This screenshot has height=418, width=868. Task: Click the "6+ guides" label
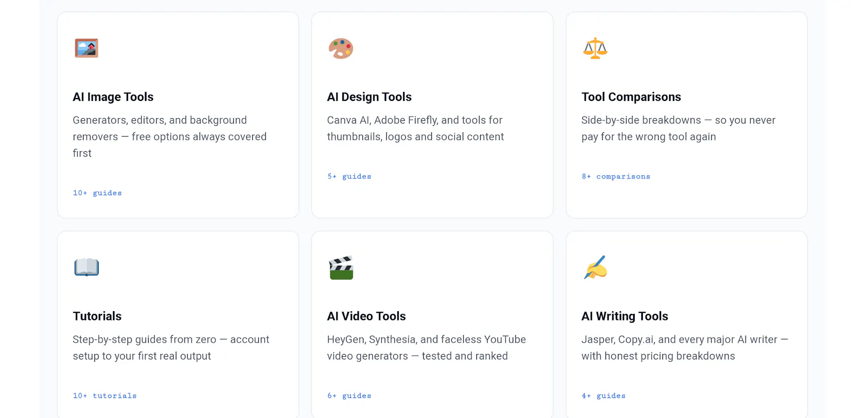(349, 396)
